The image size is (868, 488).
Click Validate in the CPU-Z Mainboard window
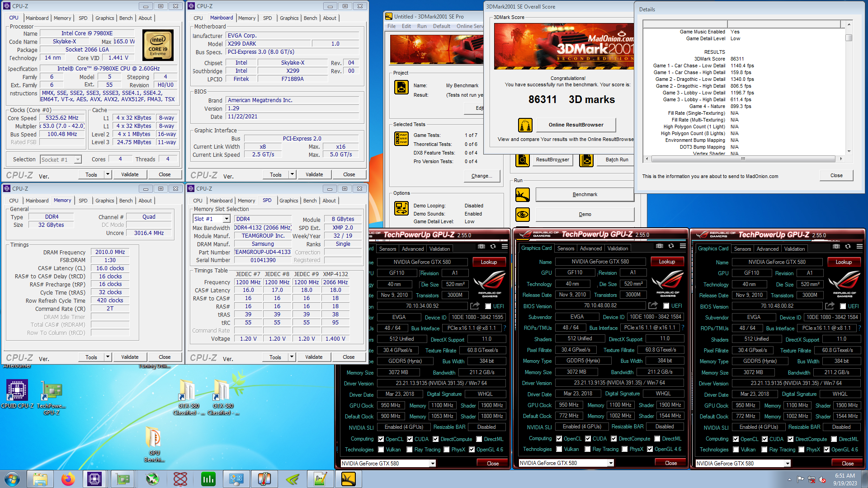click(x=314, y=174)
